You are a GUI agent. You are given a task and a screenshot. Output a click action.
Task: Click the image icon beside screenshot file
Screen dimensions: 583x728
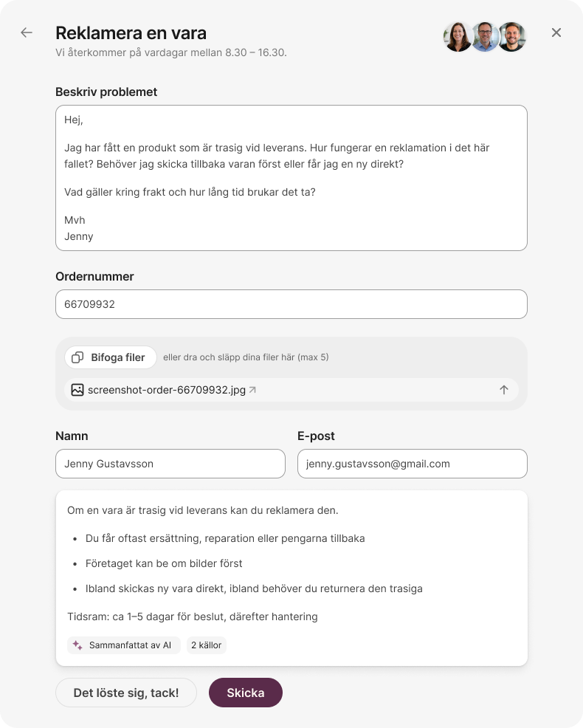click(77, 390)
